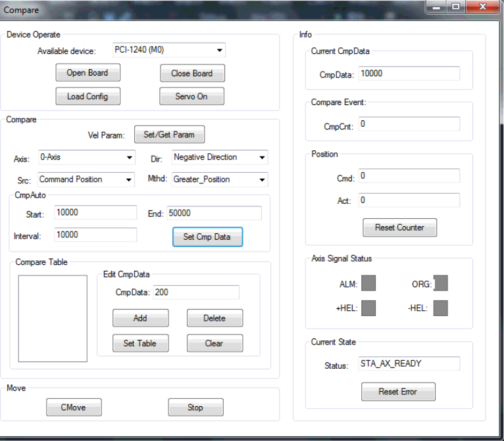Click the Status STA_AX_READY field
This screenshot has width=504, height=441.
[409, 363]
